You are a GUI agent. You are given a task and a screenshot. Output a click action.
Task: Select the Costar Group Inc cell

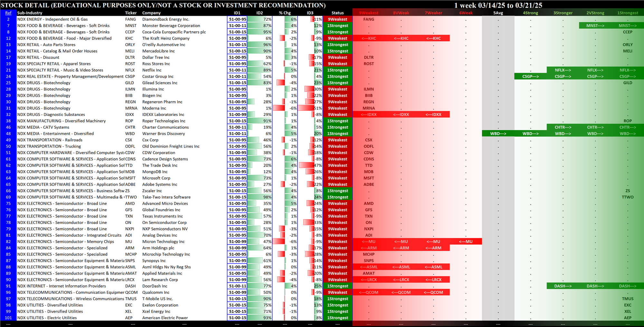[x=158, y=77]
